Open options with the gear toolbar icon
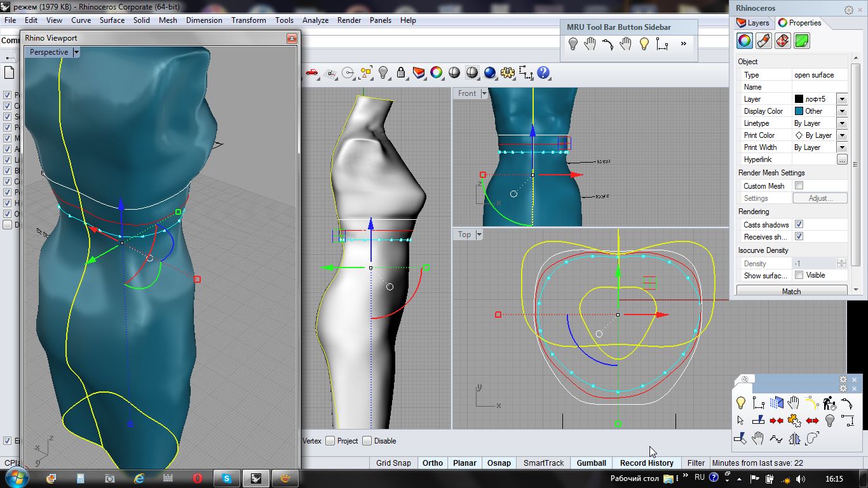Image resolution: width=868 pixels, height=488 pixels. click(507, 73)
